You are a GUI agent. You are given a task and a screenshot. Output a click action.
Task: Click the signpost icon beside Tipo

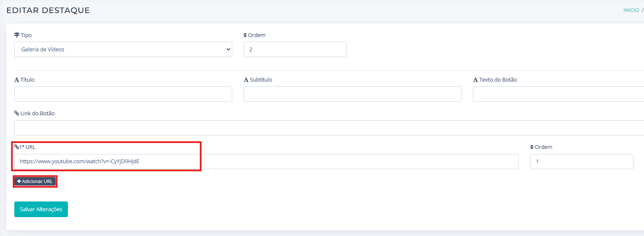click(17, 35)
